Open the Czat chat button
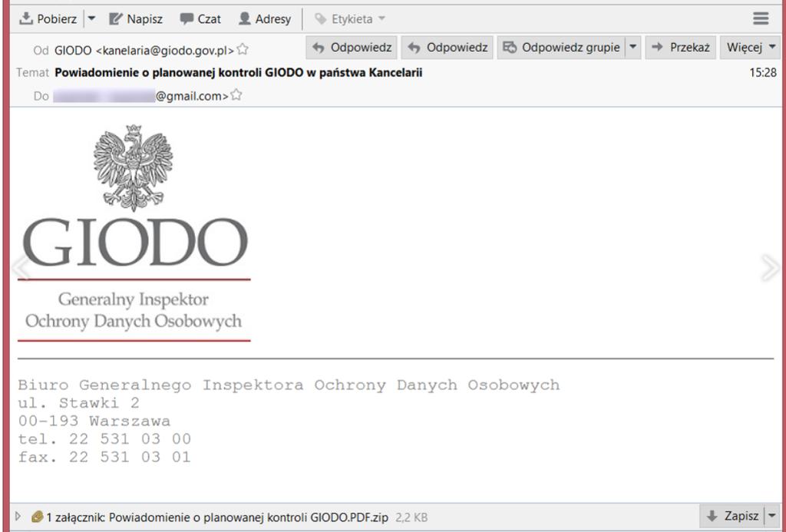 tap(200, 19)
